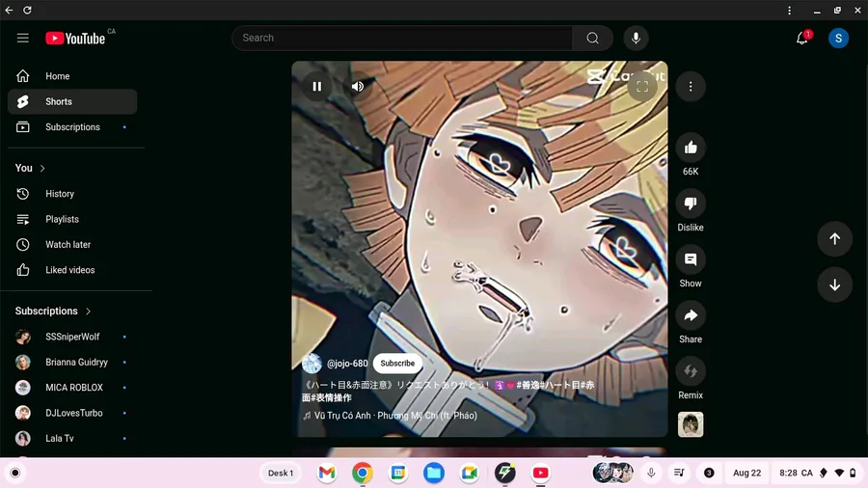Go to the previous Short
The height and width of the screenshot is (488, 868).
(x=834, y=239)
